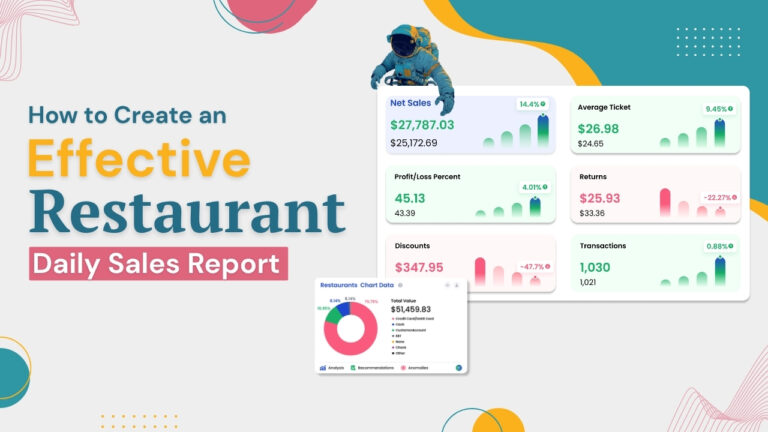Click the $25,172.69 previous Net Sales value
Screen dimensions: 768x432
tap(414, 143)
